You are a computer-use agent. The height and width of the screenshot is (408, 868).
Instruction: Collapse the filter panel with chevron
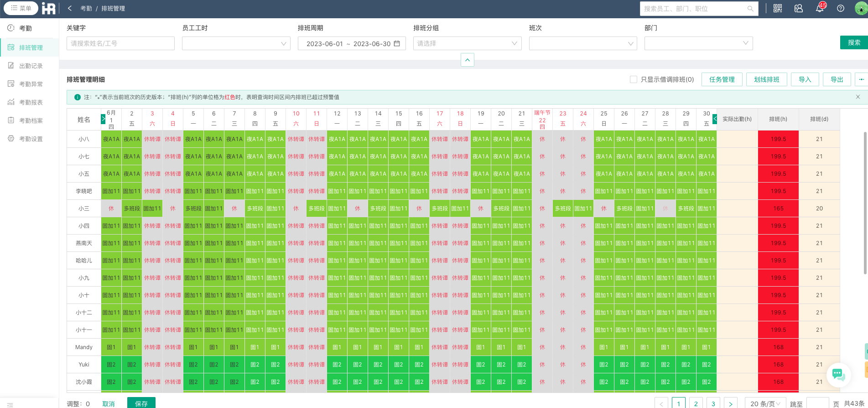[x=468, y=60]
